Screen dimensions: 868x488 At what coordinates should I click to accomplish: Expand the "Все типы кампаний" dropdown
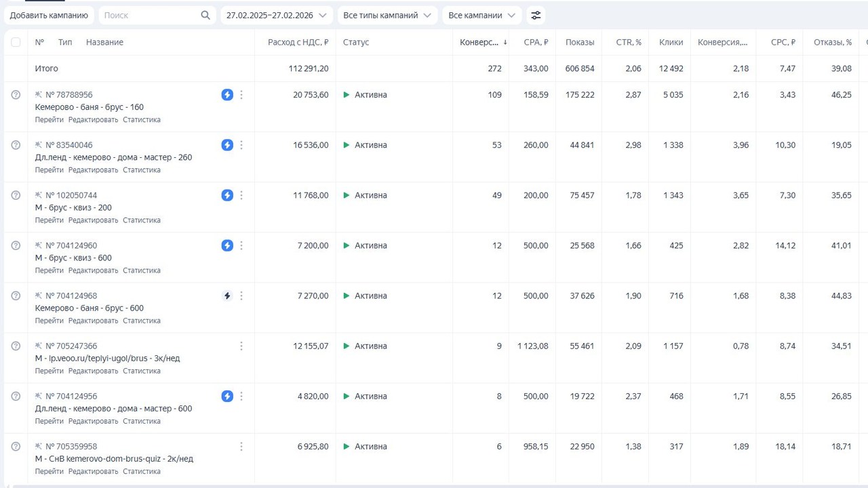pyautogui.click(x=387, y=15)
